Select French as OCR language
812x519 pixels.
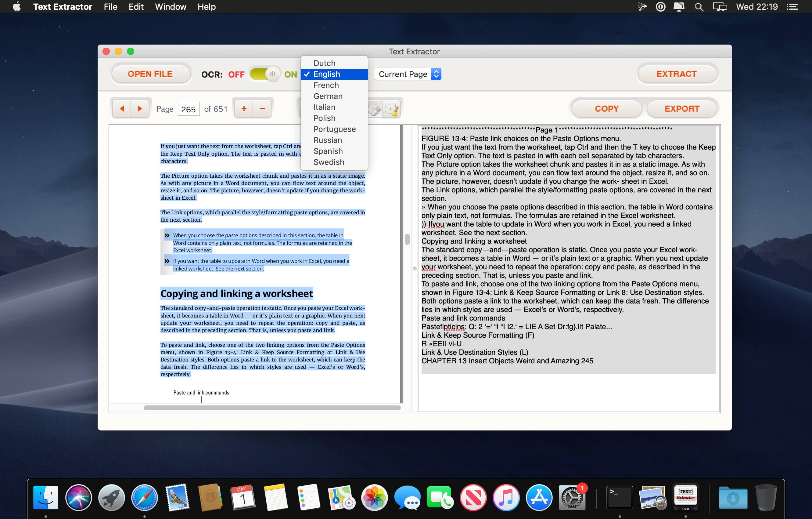[x=334, y=85]
